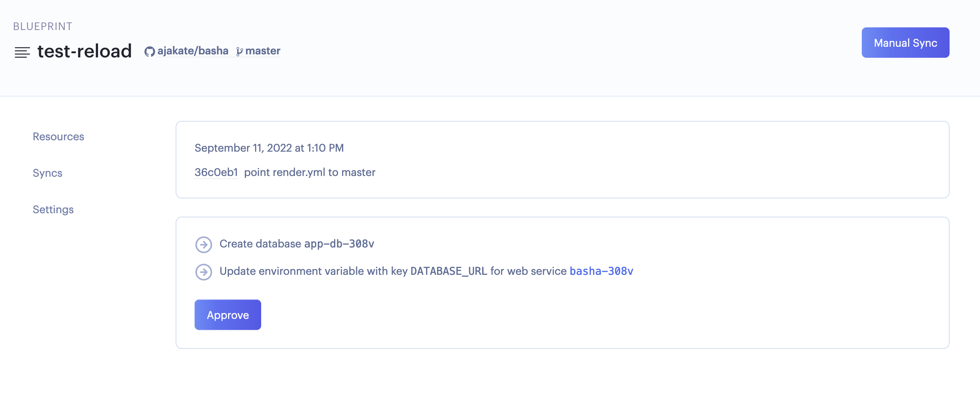Click the git branch icon
This screenshot has height=393, width=980.
click(x=239, y=51)
